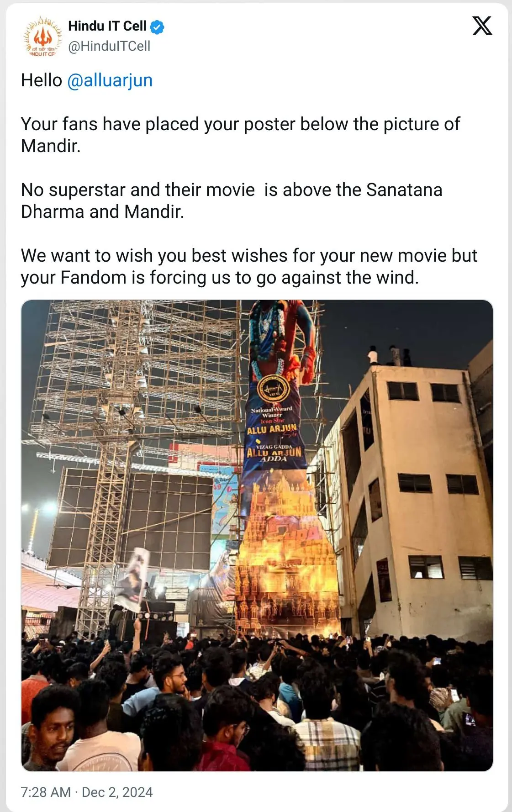Click the word 'Hello' in the tweet

pos(42,80)
